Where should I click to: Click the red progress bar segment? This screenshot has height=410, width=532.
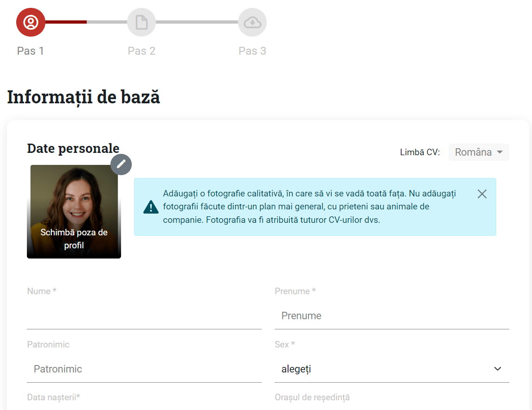(x=66, y=22)
